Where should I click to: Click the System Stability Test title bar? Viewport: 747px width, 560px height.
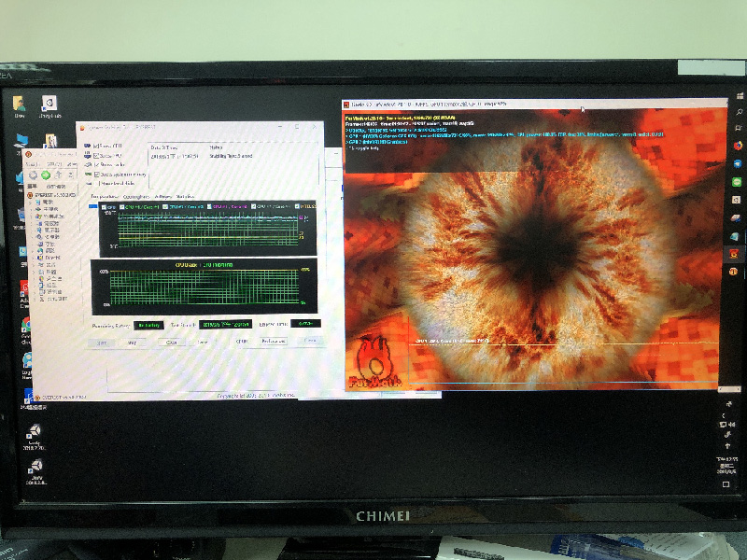(x=200, y=127)
